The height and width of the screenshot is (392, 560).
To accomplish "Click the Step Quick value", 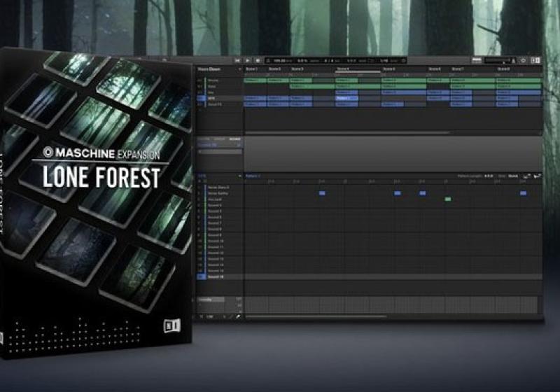I will pos(513,176).
